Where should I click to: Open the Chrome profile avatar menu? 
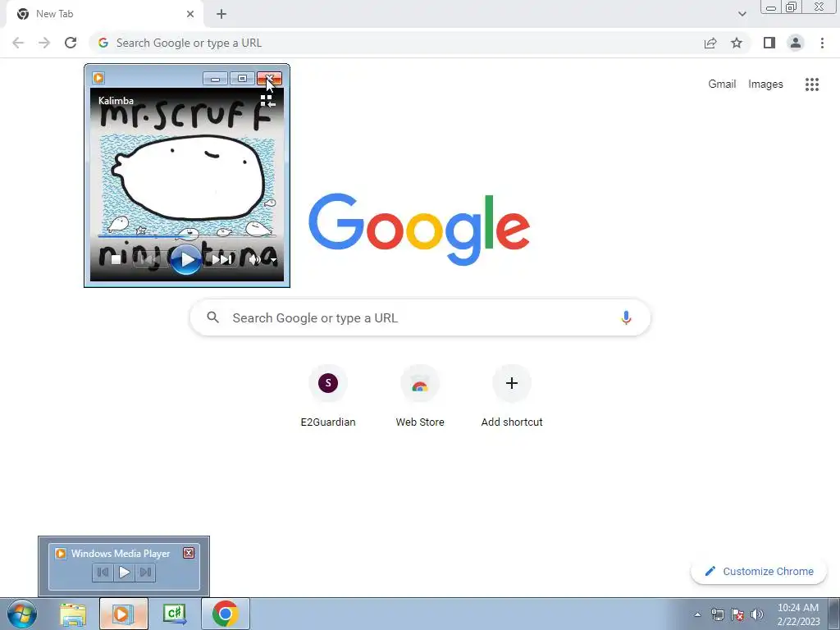[796, 43]
